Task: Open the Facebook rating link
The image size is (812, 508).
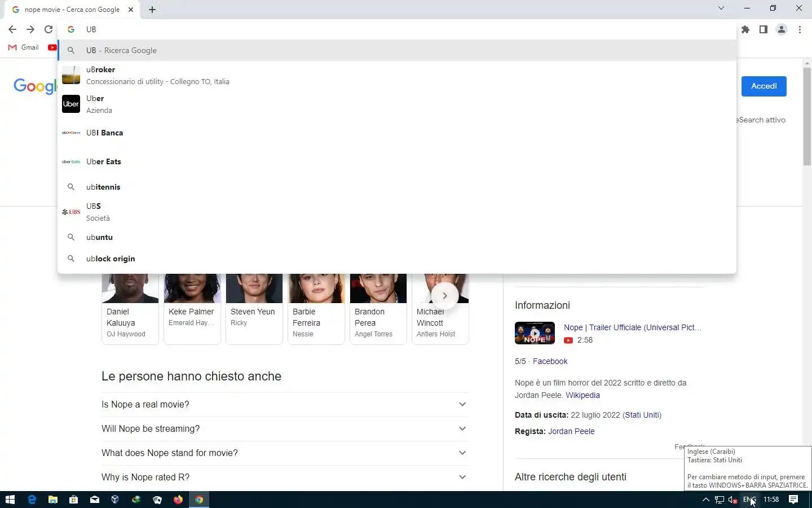Action: 550,361
